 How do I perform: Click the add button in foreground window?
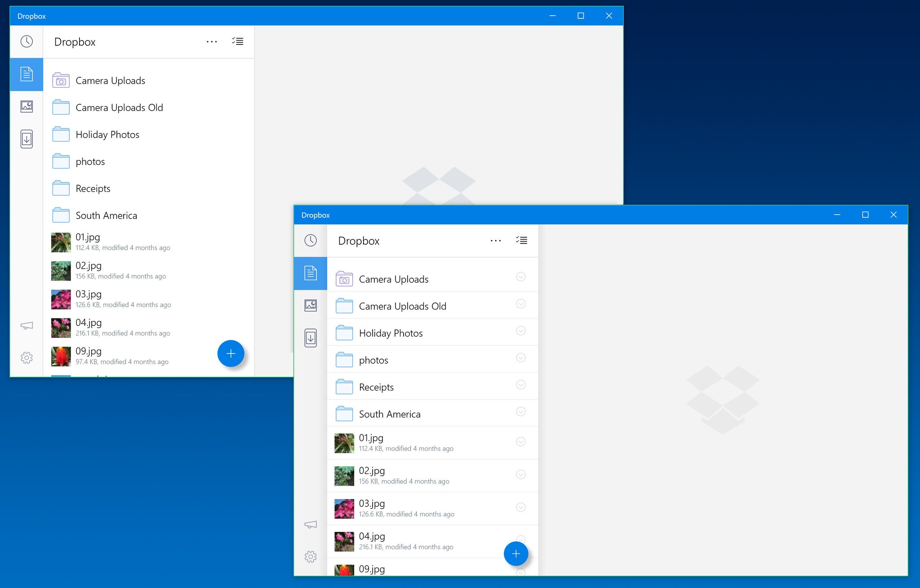pos(515,553)
